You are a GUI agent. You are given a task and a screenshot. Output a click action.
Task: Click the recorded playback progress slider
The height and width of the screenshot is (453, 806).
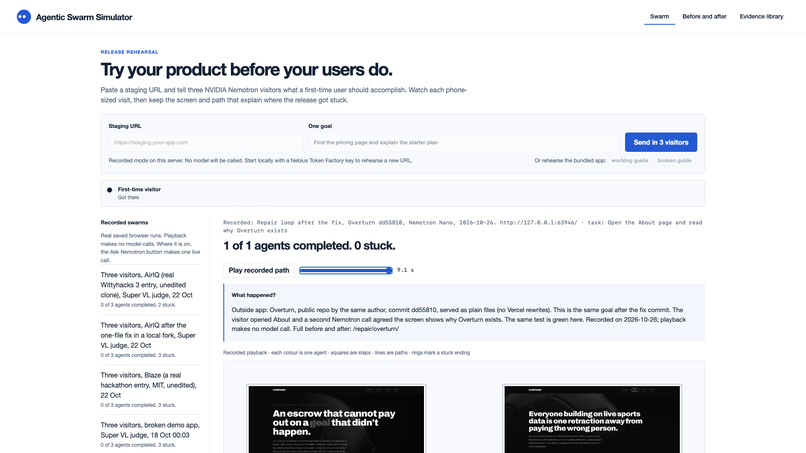(345, 270)
